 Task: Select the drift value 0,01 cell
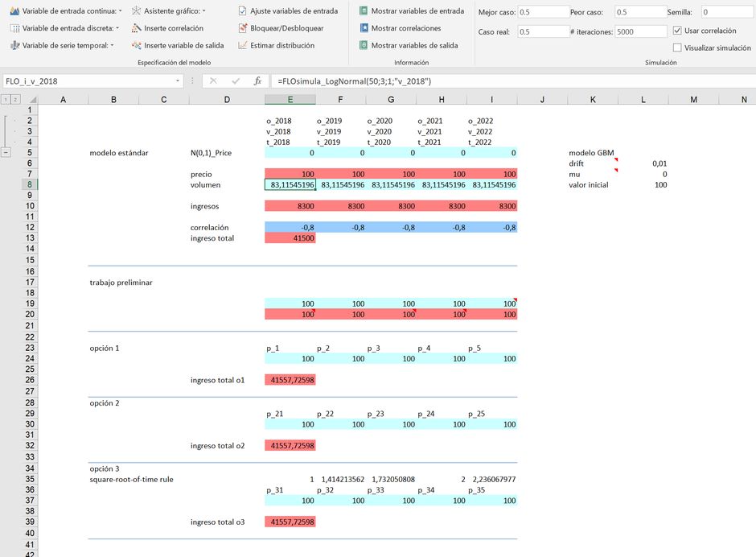pos(643,163)
